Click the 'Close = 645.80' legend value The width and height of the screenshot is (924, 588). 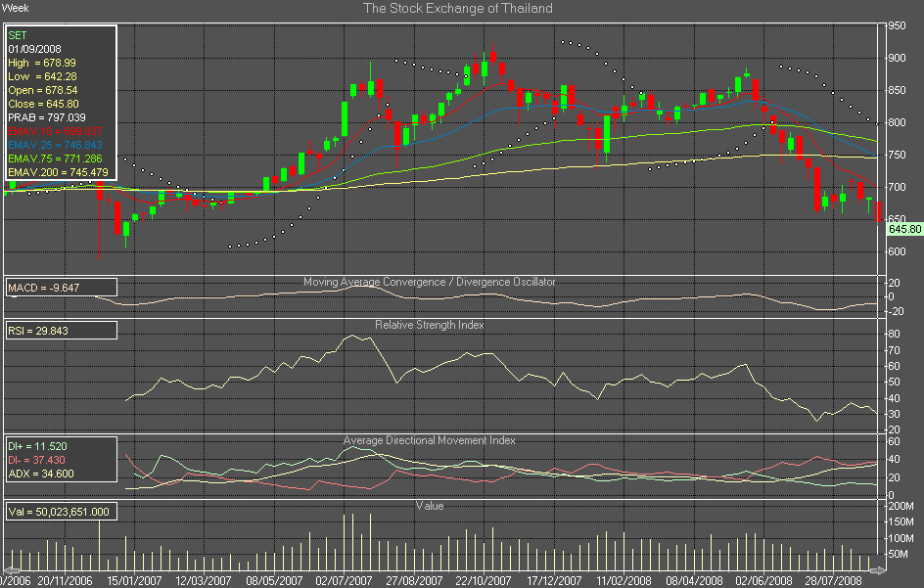coord(43,104)
